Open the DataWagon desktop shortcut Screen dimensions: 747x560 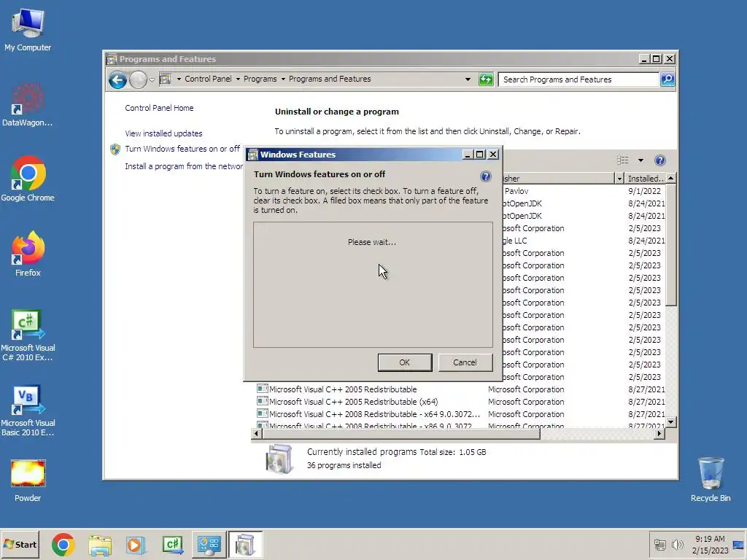[x=28, y=105]
